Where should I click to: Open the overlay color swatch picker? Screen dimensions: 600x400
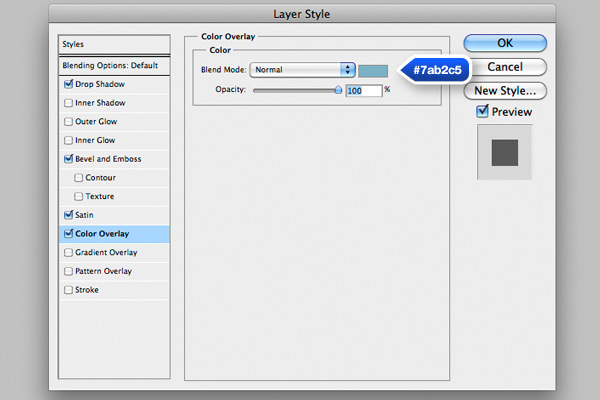pyautogui.click(x=373, y=70)
